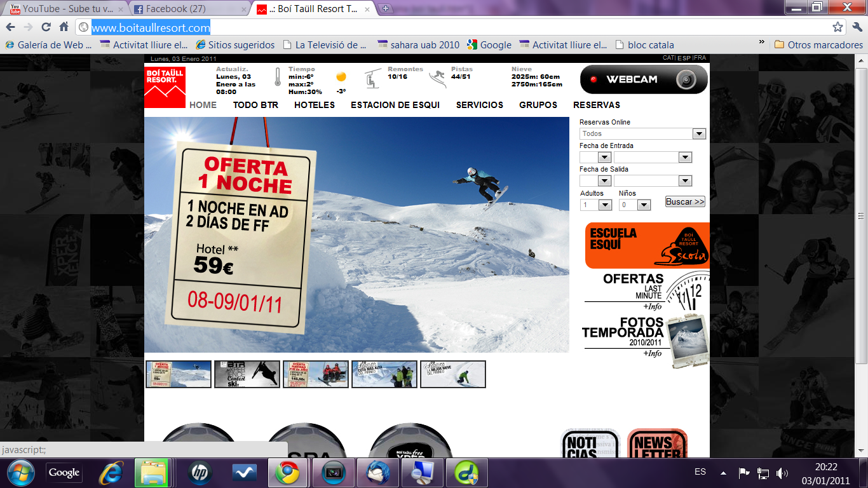This screenshot has height=488, width=868.
Task: Open Internet Explorer from the taskbar
Action: pos(112,473)
